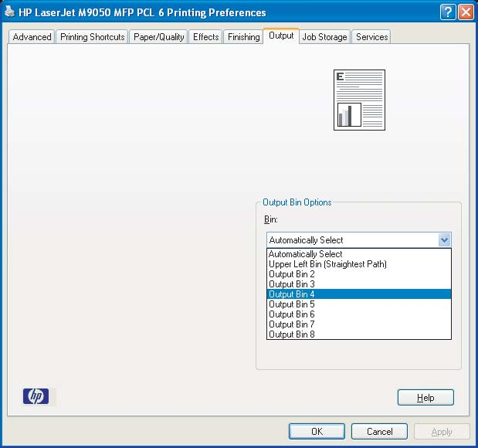The height and width of the screenshot is (448, 478).
Task: Go to the Paper/Quality tab
Action: pos(158,37)
